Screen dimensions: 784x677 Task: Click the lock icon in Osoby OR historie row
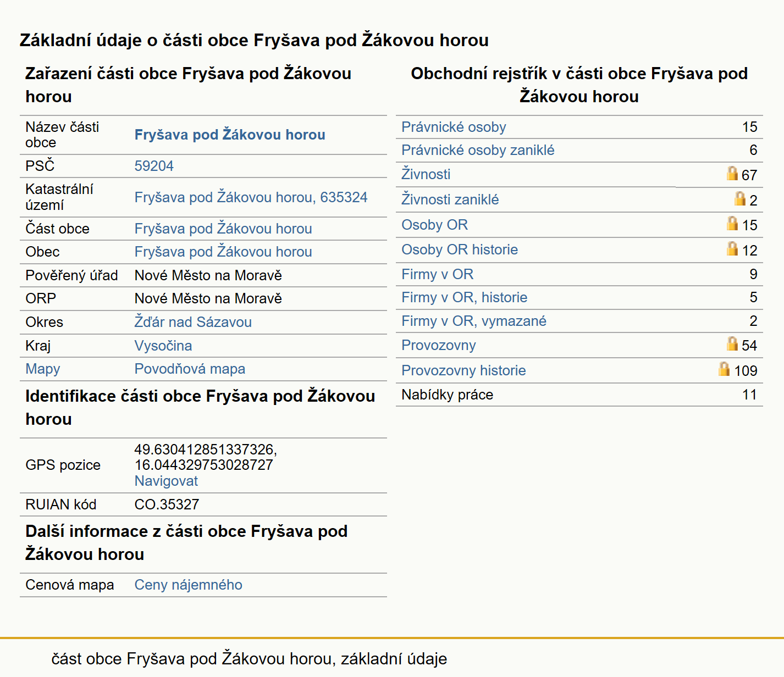(x=732, y=248)
